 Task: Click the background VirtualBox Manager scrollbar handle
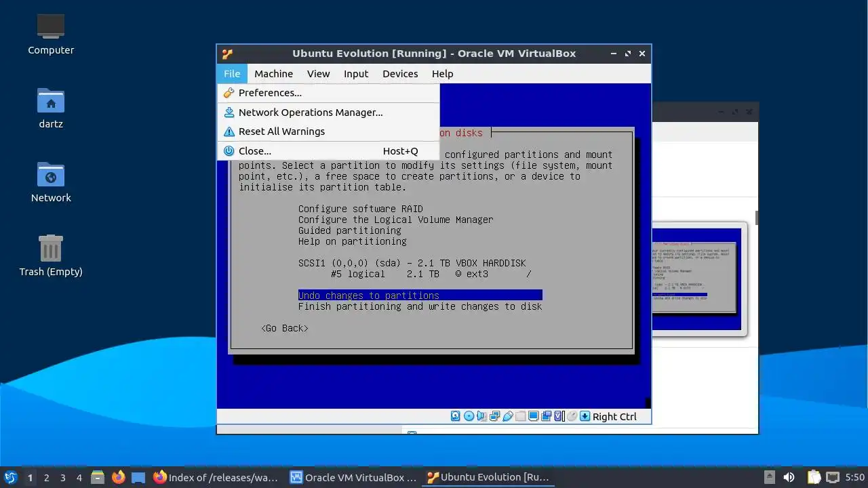756,218
